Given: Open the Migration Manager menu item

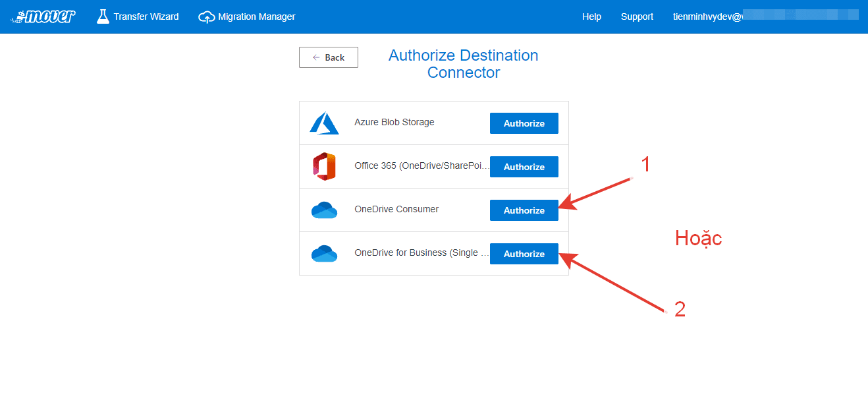Looking at the screenshot, I should [247, 16].
